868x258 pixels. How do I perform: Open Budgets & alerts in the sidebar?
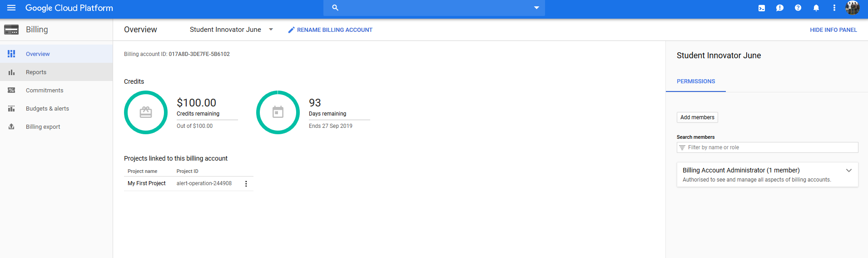point(56,108)
